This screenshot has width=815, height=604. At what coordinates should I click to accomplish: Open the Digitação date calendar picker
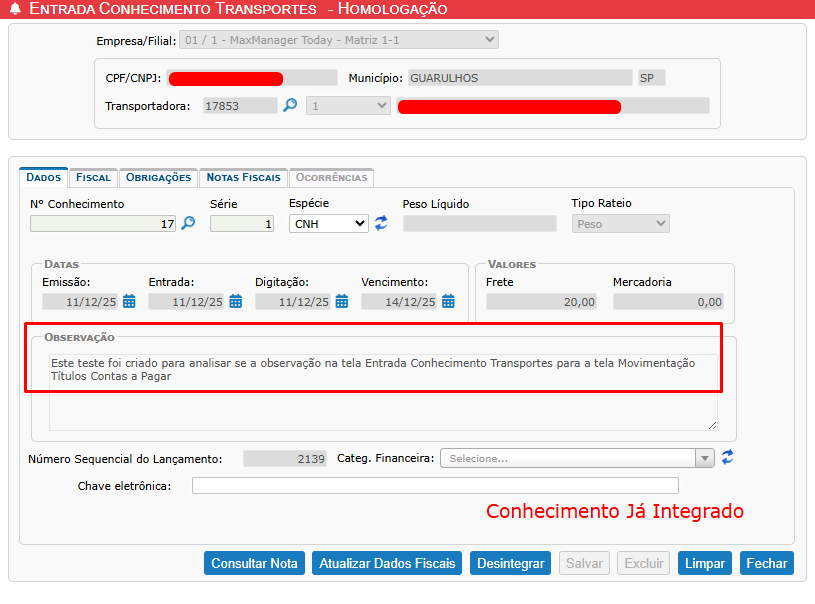342,301
